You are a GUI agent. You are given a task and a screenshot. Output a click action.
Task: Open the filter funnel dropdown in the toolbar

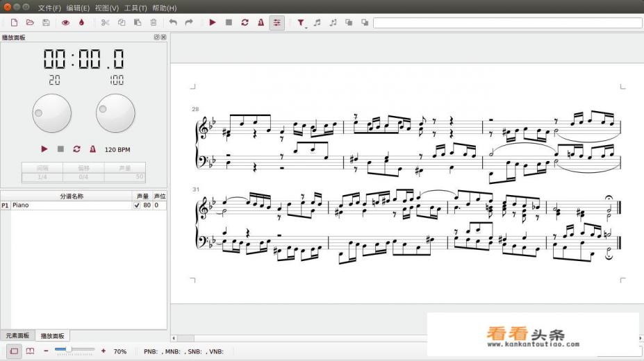[302, 23]
